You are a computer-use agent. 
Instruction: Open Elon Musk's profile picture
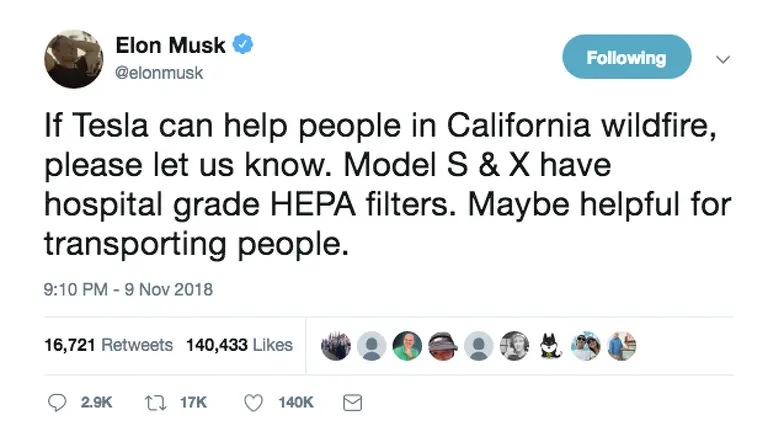pyautogui.click(x=74, y=58)
